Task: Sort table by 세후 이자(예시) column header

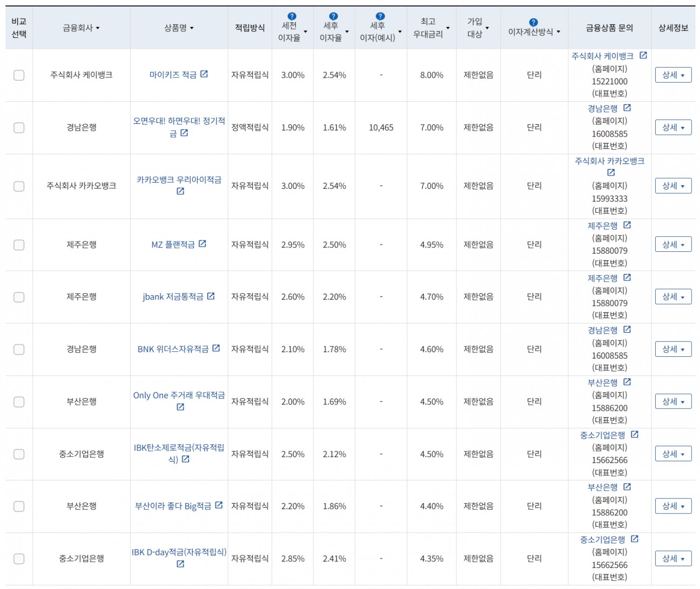Action: point(380,32)
